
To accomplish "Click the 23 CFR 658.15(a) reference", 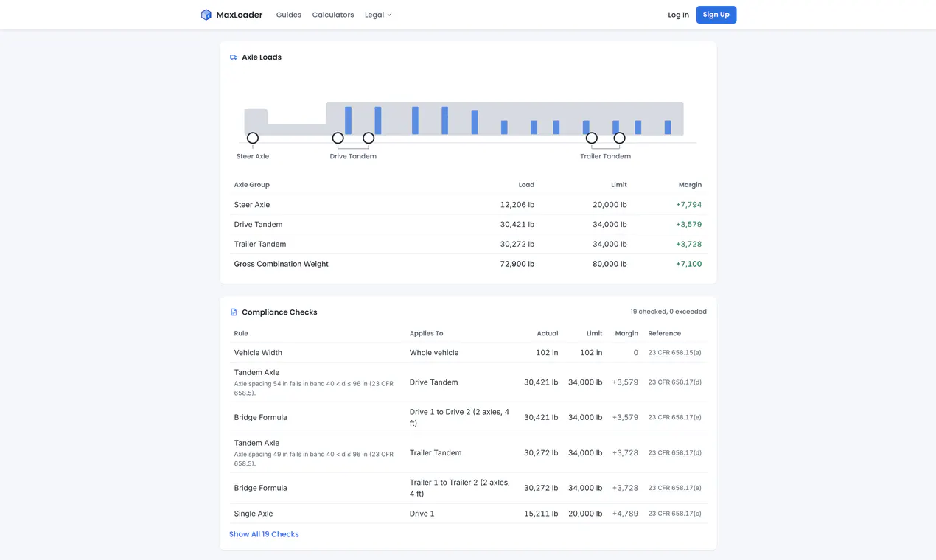I will pos(674,353).
